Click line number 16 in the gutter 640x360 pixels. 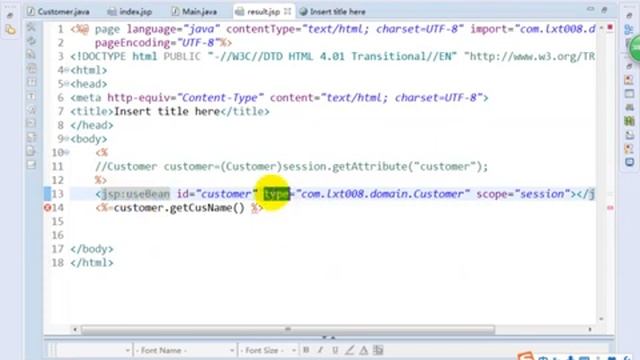(57, 236)
